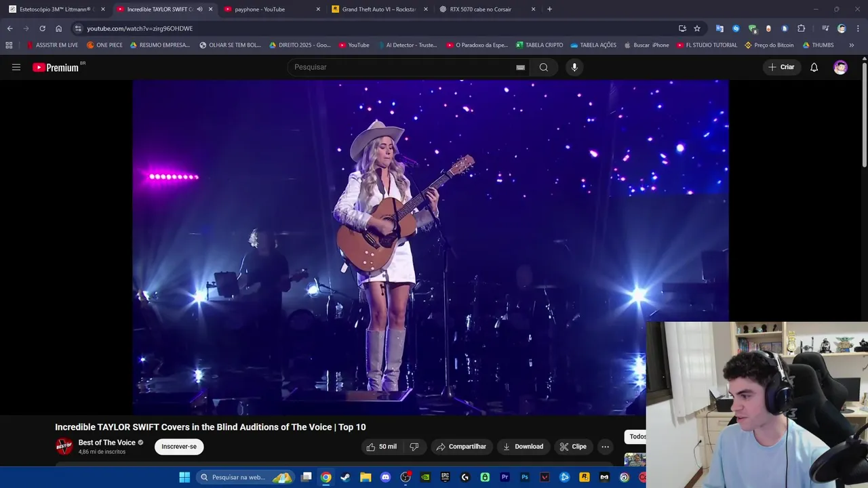Open the ONE PIECE bookmark
868x488 pixels.
105,45
